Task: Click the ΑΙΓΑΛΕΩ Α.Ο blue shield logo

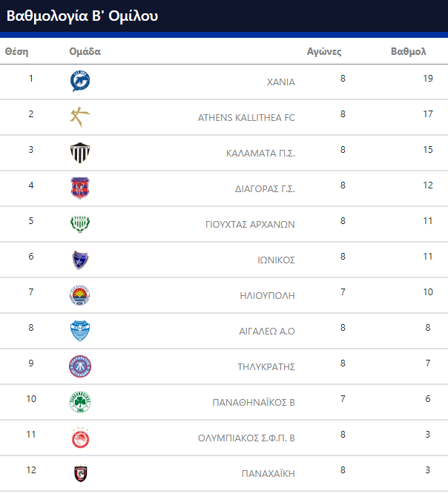Action: (x=80, y=331)
